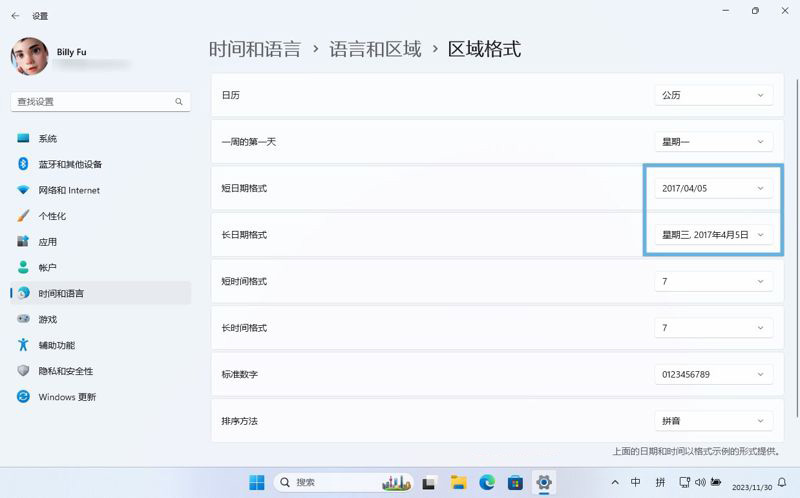
Task: Open the Windows Start menu
Action: click(x=257, y=482)
